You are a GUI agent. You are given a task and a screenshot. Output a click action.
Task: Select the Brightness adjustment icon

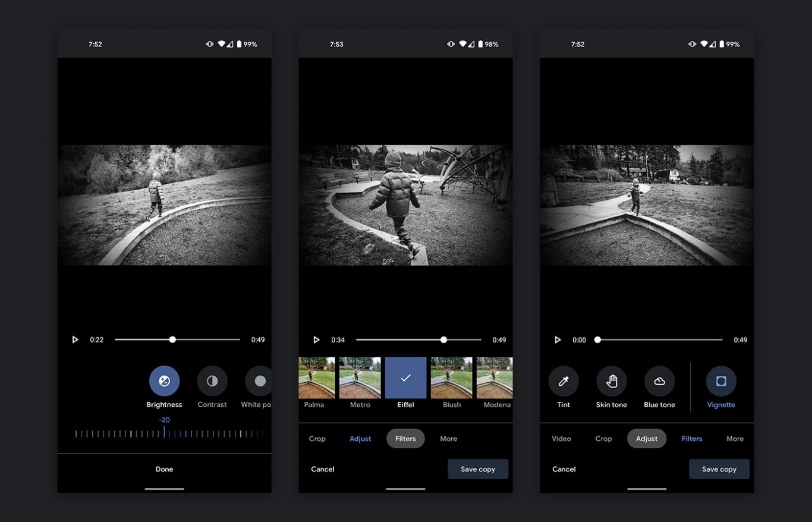(x=164, y=381)
